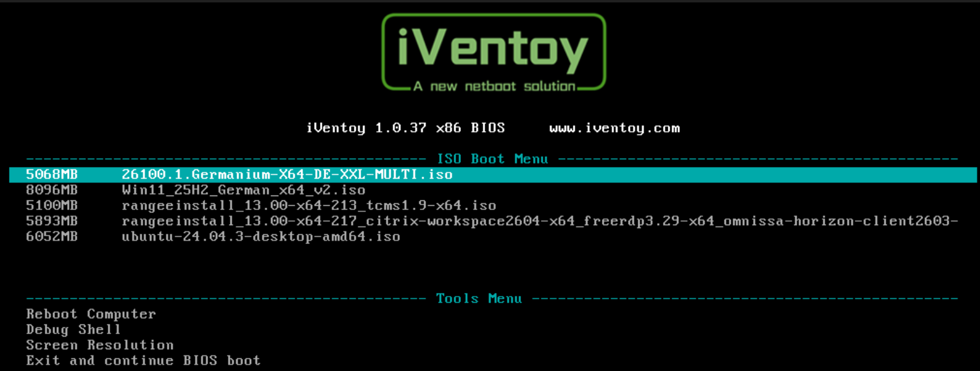Click the 5068MB size text
The height and width of the screenshot is (371, 980).
(51, 174)
